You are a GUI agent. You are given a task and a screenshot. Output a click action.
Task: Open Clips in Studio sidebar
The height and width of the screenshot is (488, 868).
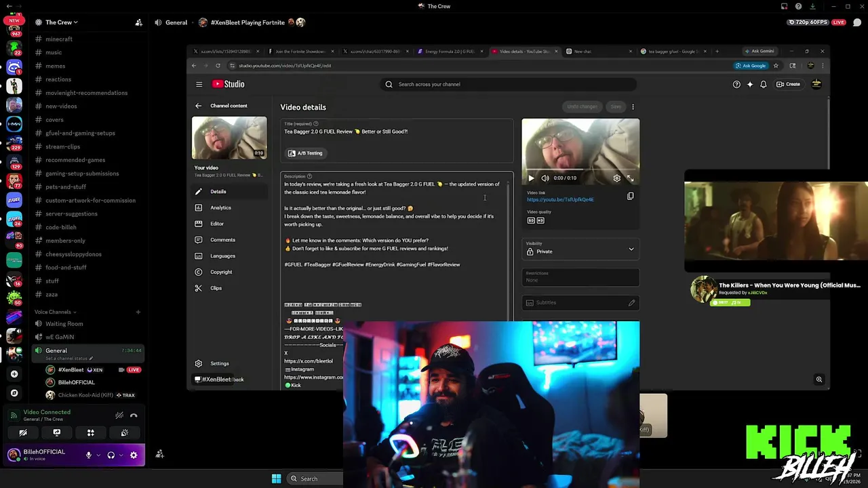(x=229, y=288)
